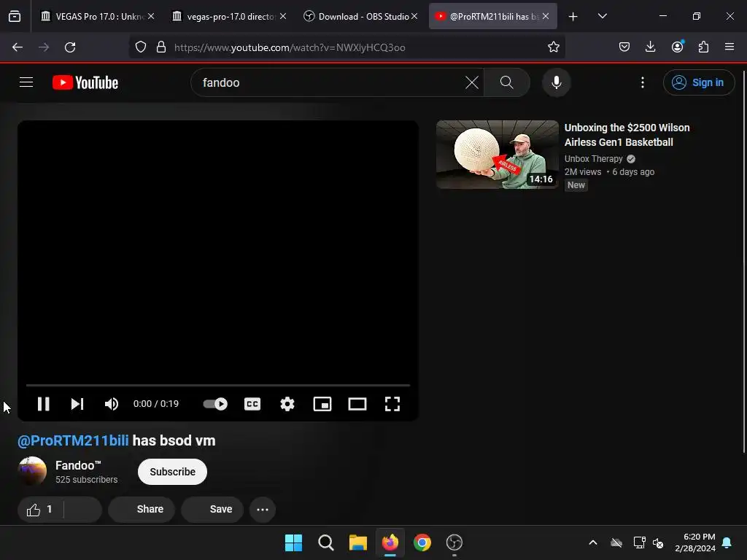Like this video
The image size is (747, 560).
click(x=41, y=510)
